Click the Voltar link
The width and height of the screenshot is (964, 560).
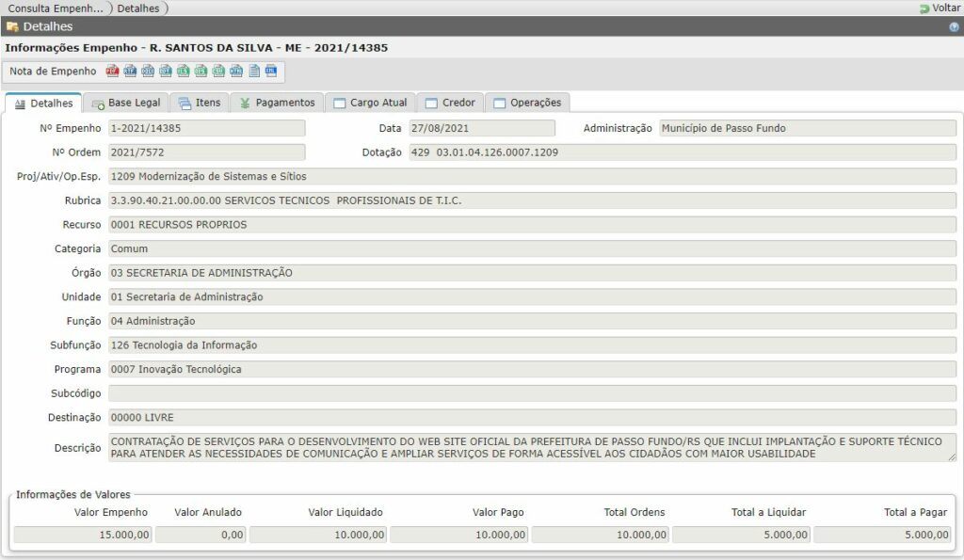click(x=940, y=8)
